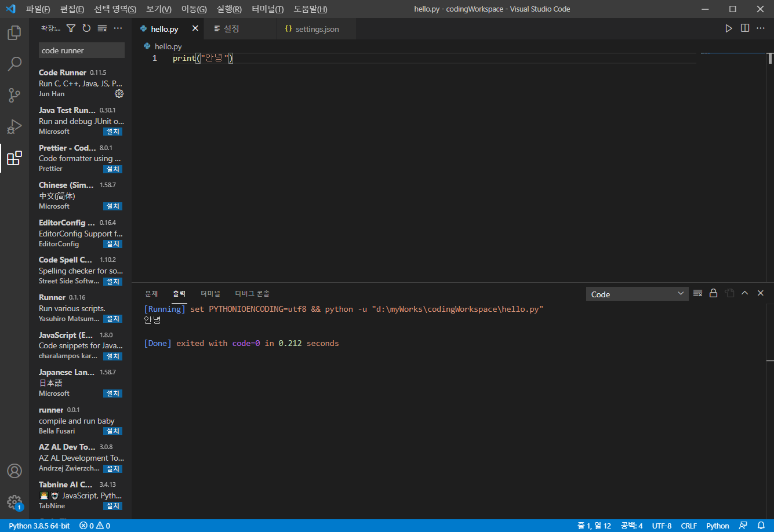
Task: Switch to the 터미널 panel tab
Action: pos(210,293)
